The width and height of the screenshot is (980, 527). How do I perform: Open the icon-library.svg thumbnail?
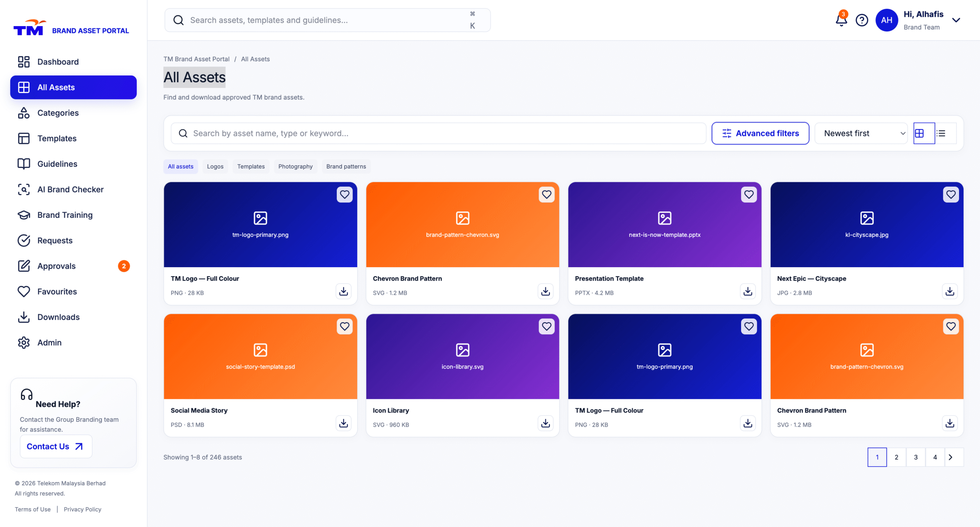click(x=462, y=357)
